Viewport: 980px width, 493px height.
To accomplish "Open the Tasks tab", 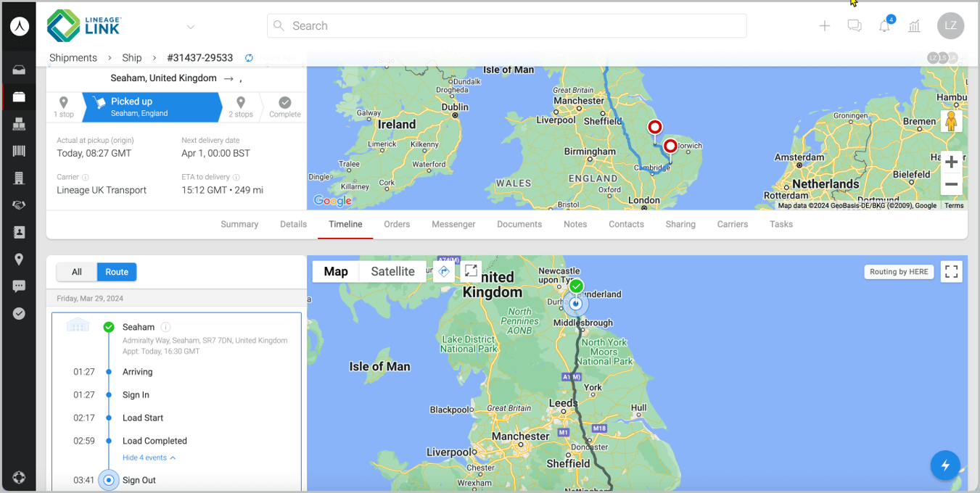I will point(781,224).
